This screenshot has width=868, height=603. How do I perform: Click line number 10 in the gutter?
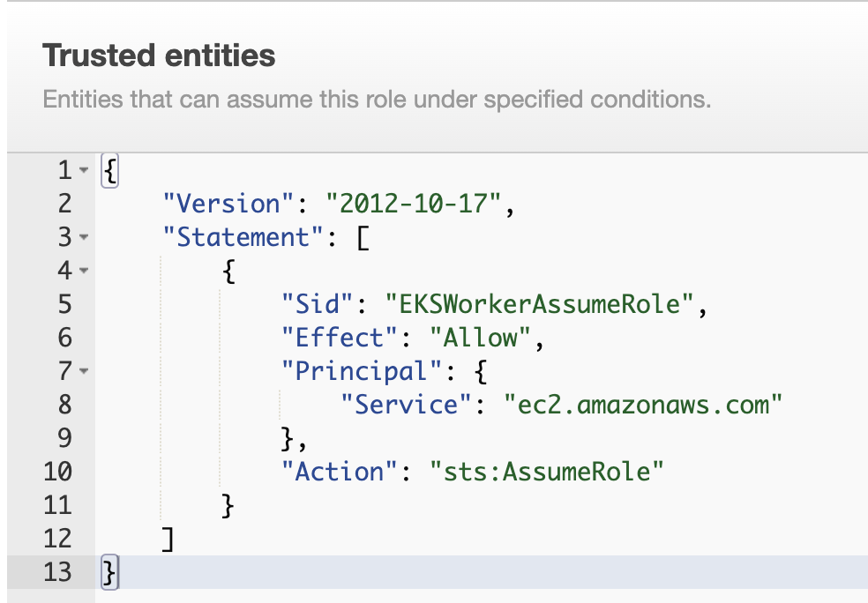(x=56, y=472)
